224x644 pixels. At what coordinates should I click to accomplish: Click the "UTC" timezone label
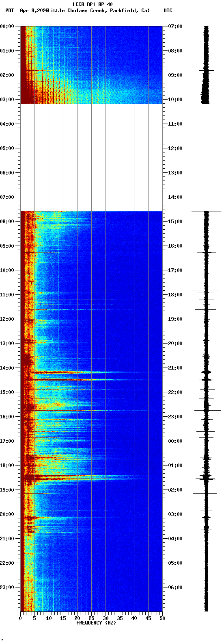[x=168, y=11]
